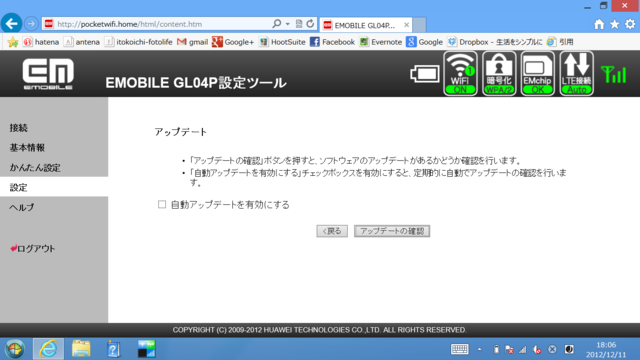Open the 暗号化 WPA/2 encryption icon
This screenshot has width=640, height=360.
[x=499, y=73]
